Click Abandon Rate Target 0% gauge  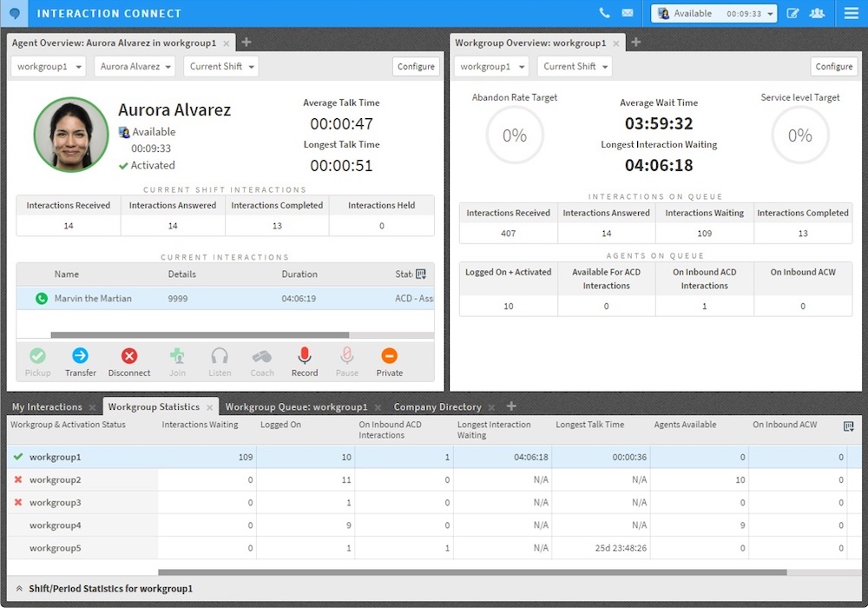click(x=514, y=135)
